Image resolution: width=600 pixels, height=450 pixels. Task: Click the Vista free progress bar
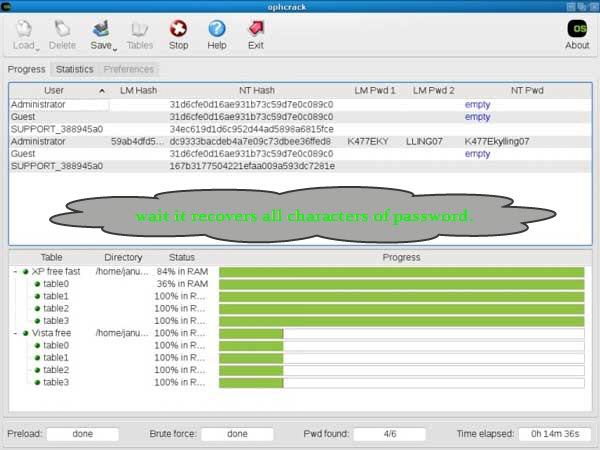(x=402, y=334)
